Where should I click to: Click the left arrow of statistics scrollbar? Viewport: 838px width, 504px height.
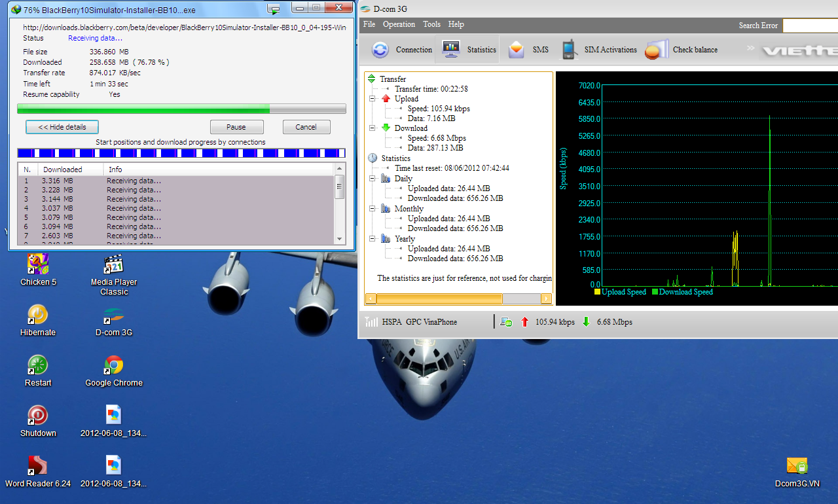click(371, 298)
